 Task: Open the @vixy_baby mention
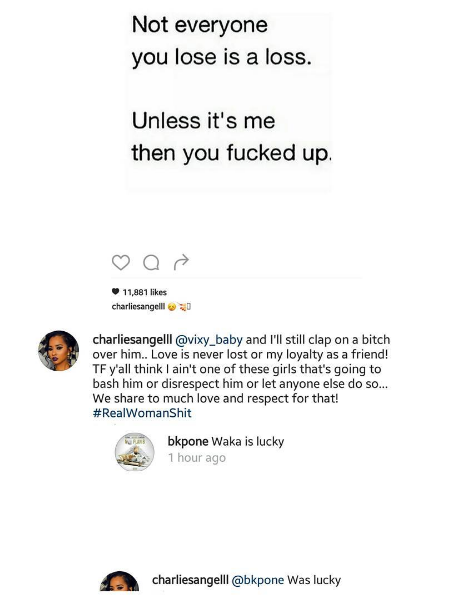point(209,340)
